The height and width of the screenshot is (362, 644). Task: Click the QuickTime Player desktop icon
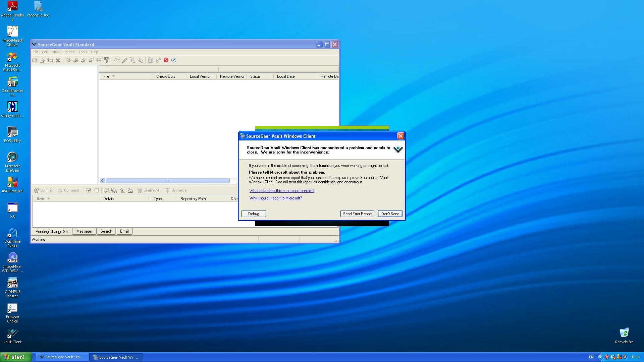point(12,238)
